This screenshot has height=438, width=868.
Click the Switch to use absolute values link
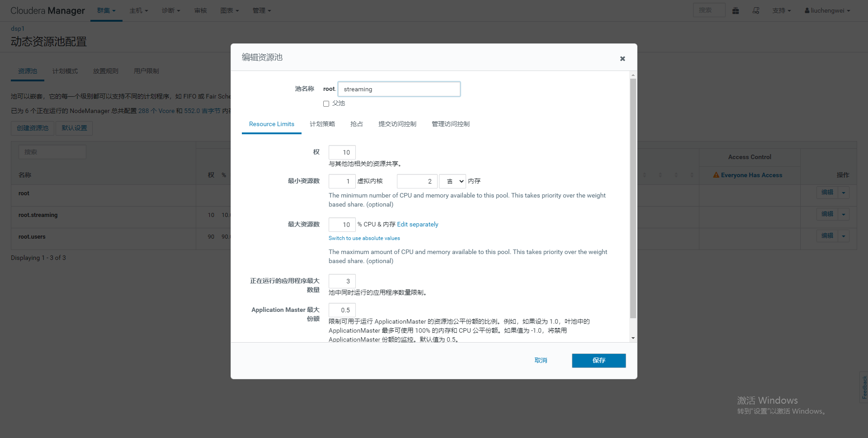tap(364, 238)
